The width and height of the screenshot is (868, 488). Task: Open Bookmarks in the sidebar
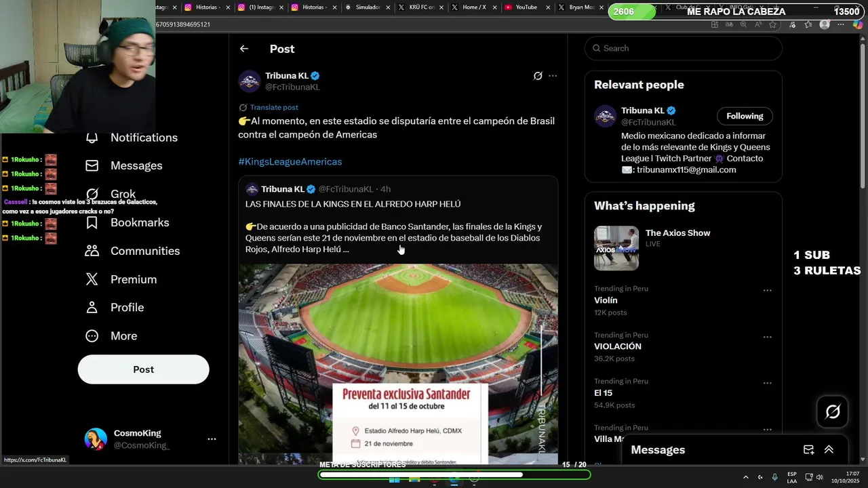pos(127,222)
